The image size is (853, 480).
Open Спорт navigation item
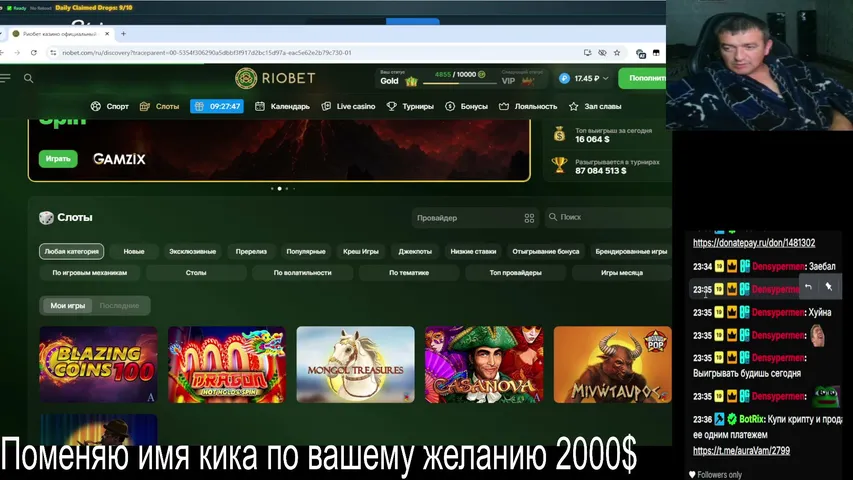tap(109, 107)
